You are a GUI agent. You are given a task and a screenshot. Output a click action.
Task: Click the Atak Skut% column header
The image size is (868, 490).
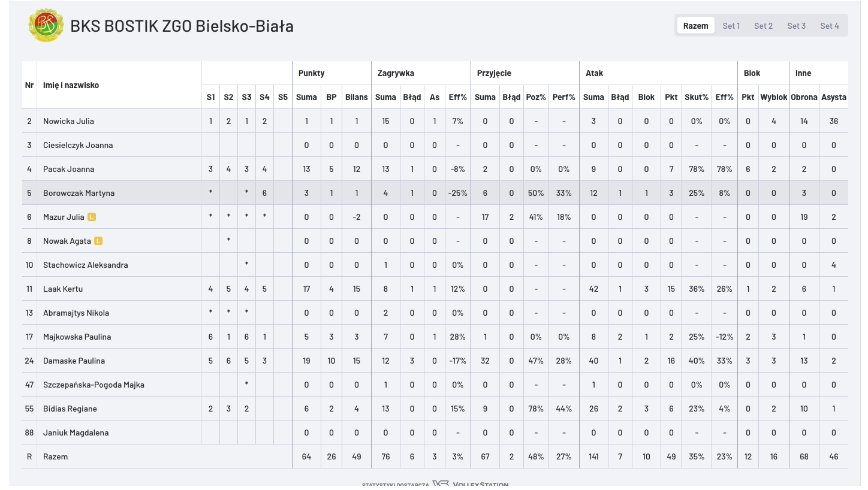[x=696, y=97]
